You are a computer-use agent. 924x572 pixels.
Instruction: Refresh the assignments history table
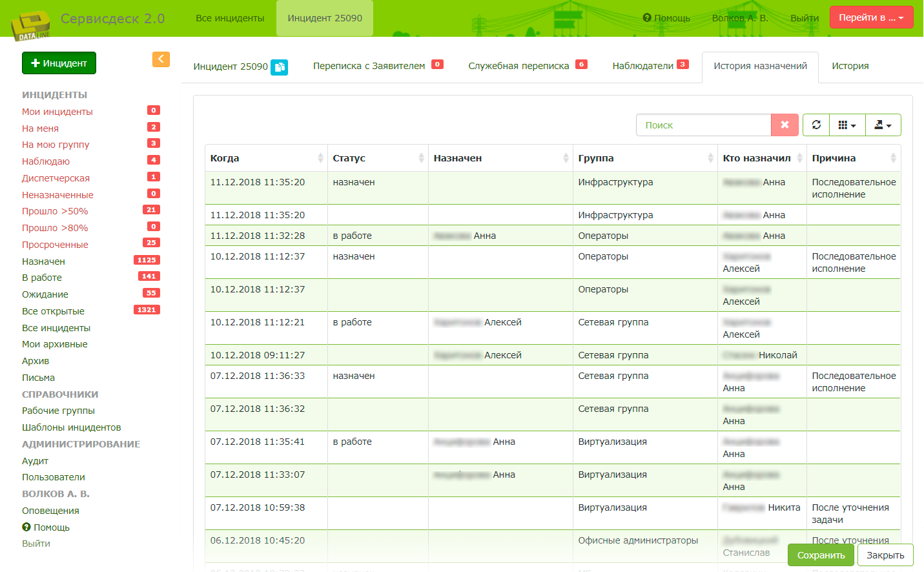click(x=816, y=125)
